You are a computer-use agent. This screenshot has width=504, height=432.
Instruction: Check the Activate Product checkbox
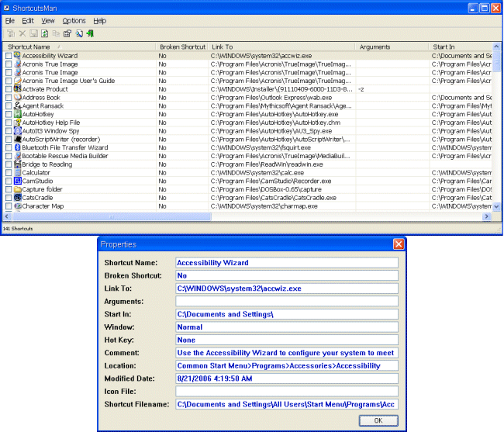click(x=9, y=89)
